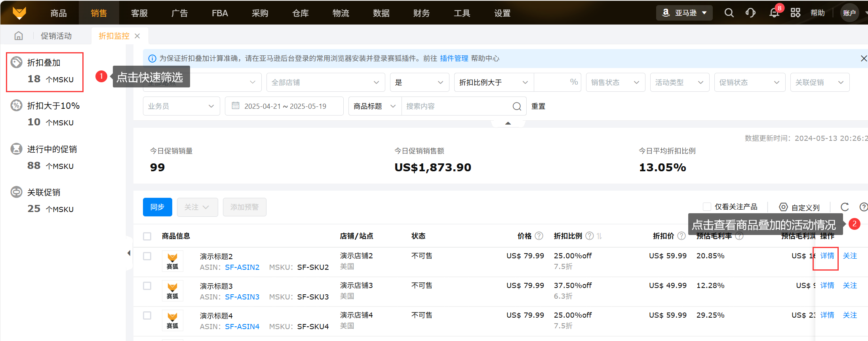Screen dimensions: 868x341
Task: Check the 仅看关注产品 checkbox
Action: click(x=707, y=207)
